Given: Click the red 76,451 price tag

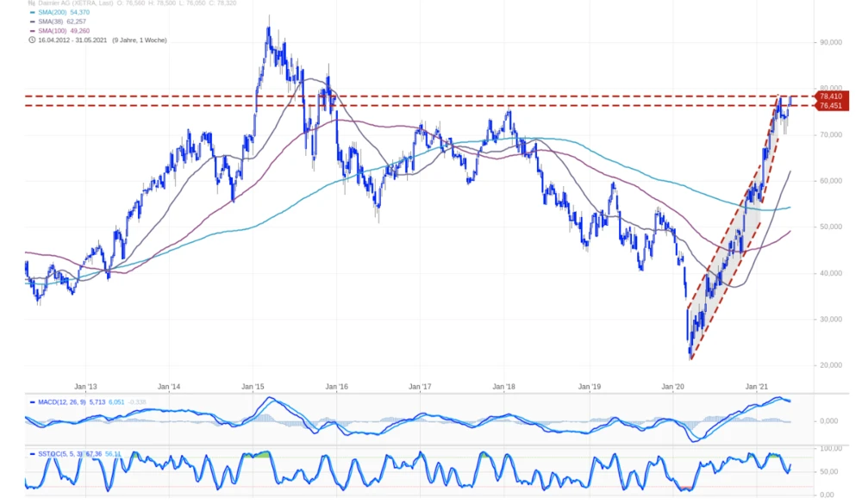Looking at the screenshot, I should (830, 106).
